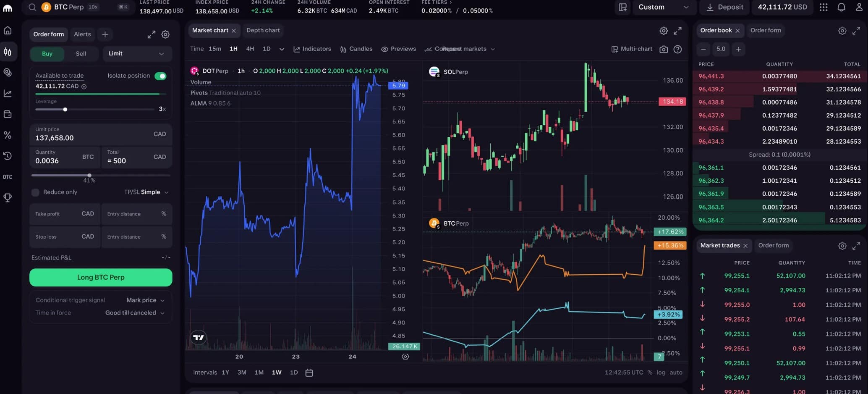Toggle chart Previews eye option
Image resolution: width=868 pixels, height=394 pixels.
click(x=398, y=49)
